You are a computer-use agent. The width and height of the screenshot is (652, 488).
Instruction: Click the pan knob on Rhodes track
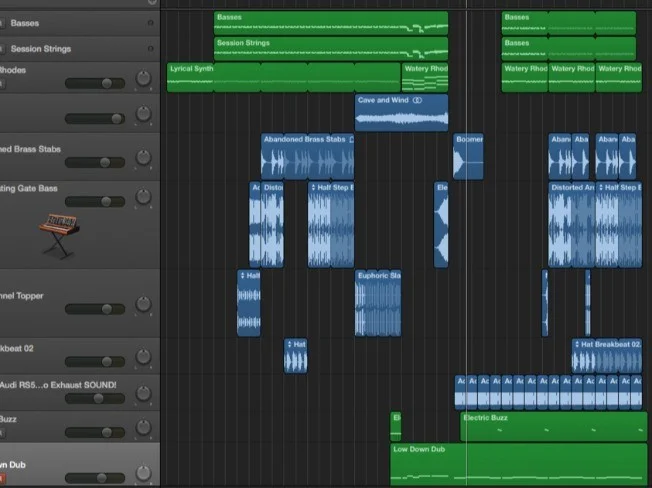(143, 80)
